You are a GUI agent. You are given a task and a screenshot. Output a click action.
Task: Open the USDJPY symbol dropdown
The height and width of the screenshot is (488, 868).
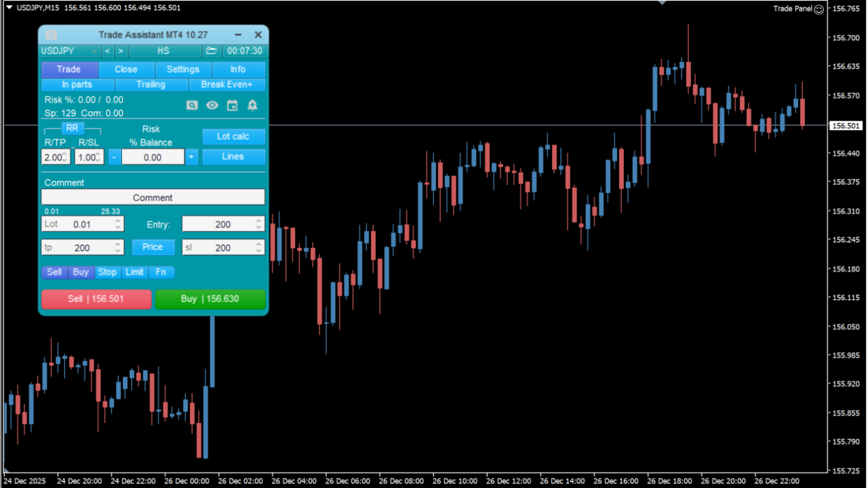pyautogui.click(x=70, y=51)
